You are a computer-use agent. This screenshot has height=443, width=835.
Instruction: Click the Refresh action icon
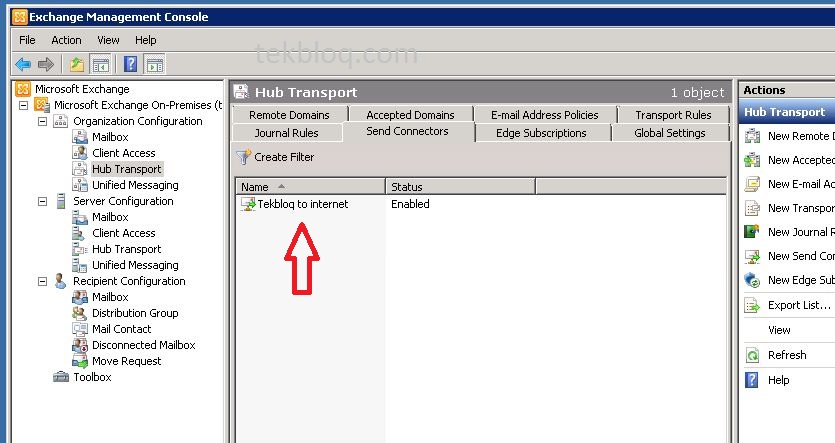coord(752,355)
